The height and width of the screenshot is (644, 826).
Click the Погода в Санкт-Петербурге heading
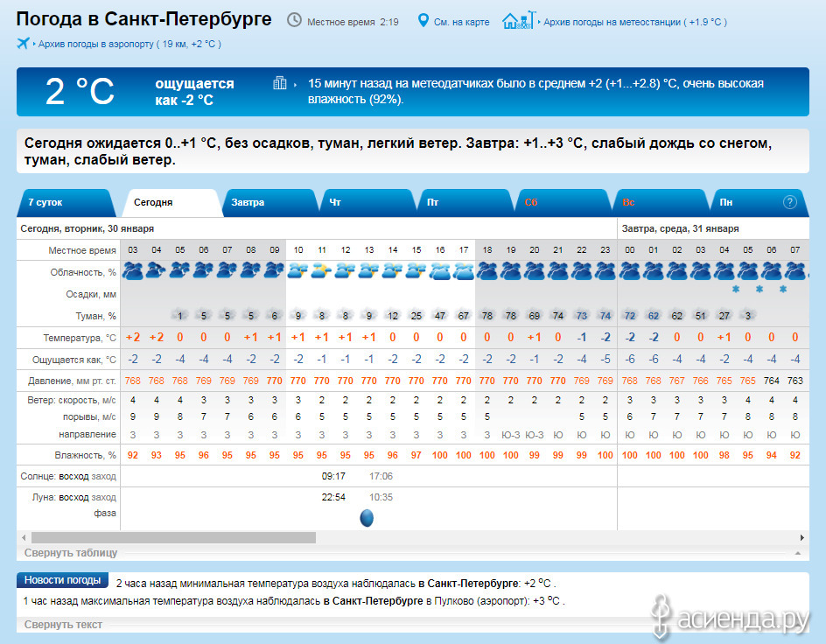point(143,19)
